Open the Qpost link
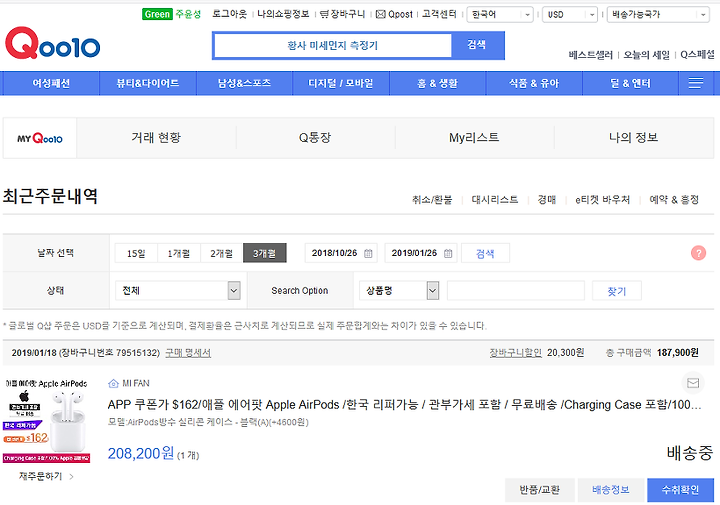The image size is (720, 505). [394, 14]
